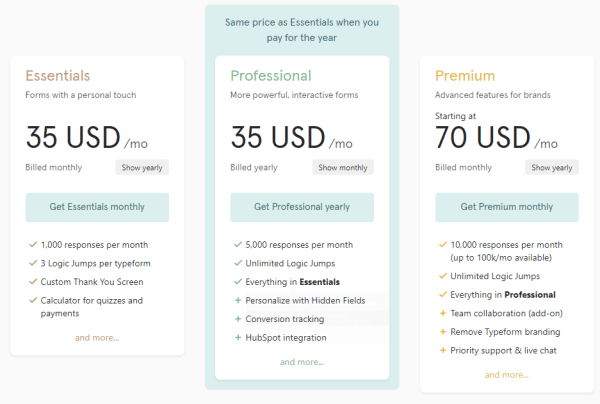Image resolution: width=600 pixels, height=404 pixels.
Task: Toggle Premium pricing to Show yearly
Action: point(552,168)
